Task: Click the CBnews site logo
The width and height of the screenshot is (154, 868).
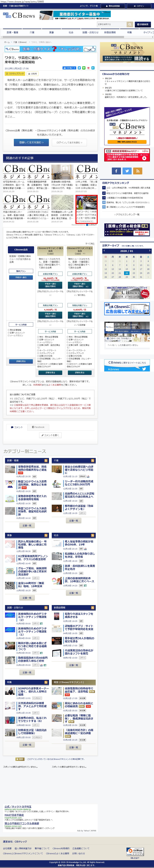Action: [19, 16]
